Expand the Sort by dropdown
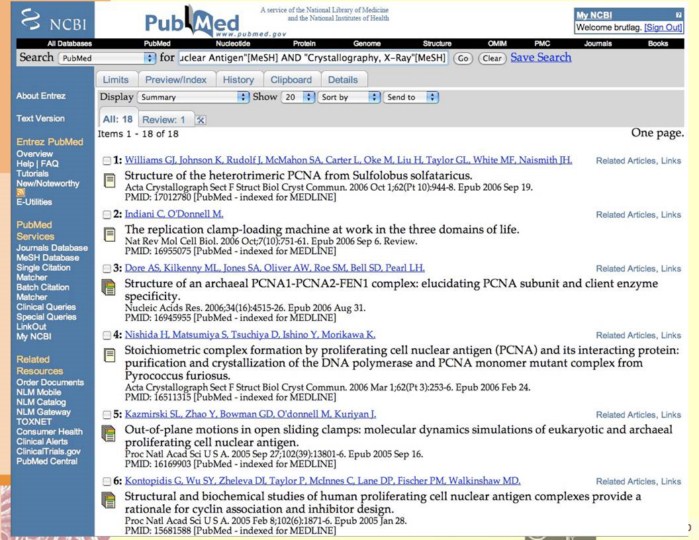Viewport: 699px width, 540px height. [348, 97]
